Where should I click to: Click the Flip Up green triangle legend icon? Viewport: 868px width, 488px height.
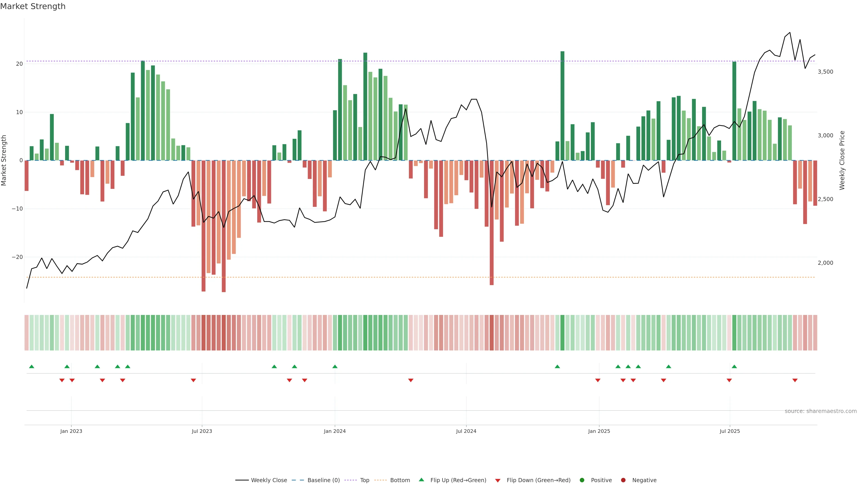coord(421,480)
